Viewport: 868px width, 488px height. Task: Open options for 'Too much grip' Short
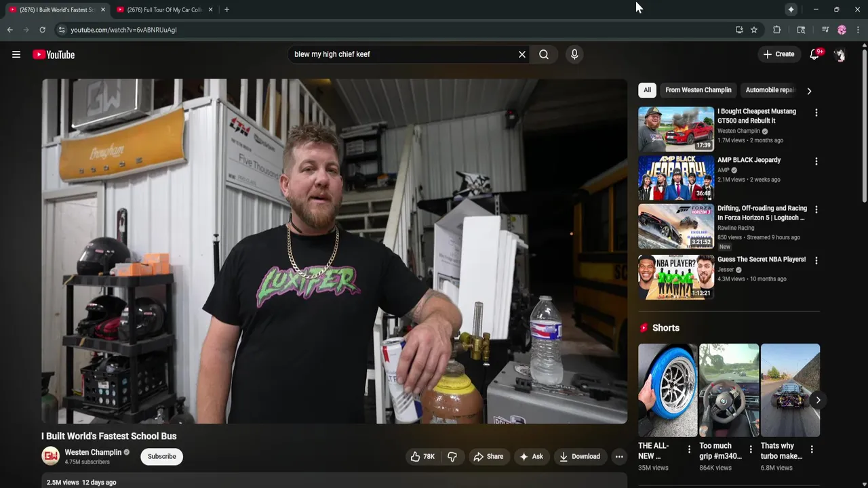click(751, 449)
